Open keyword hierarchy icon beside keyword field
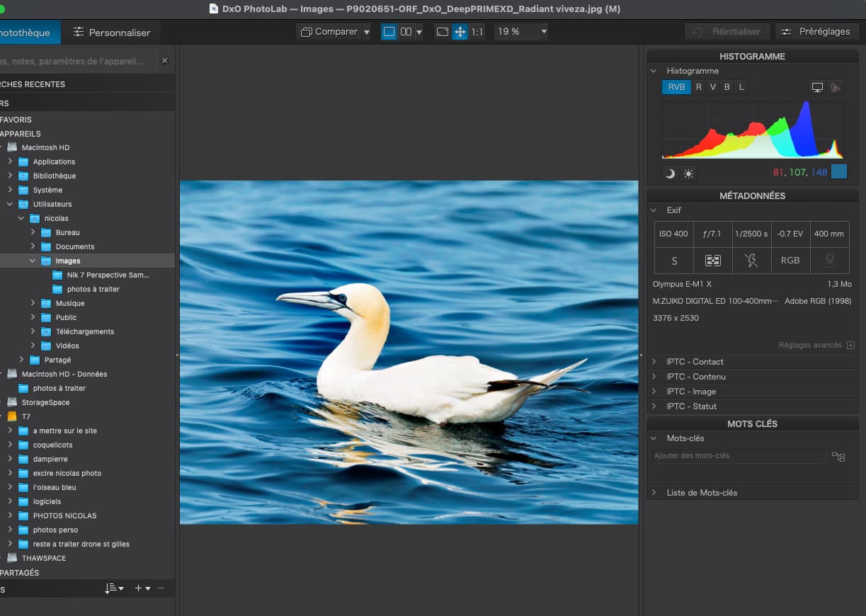866x616 pixels. [x=838, y=457]
